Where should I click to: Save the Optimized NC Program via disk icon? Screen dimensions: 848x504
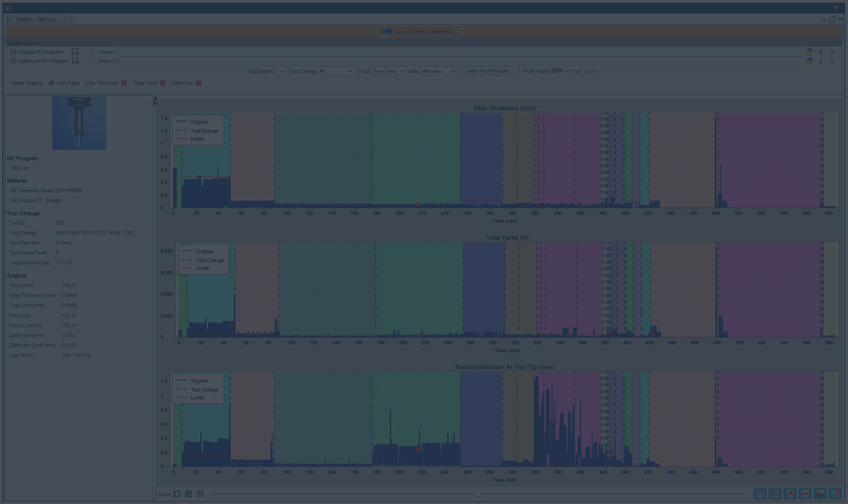click(x=75, y=61)
